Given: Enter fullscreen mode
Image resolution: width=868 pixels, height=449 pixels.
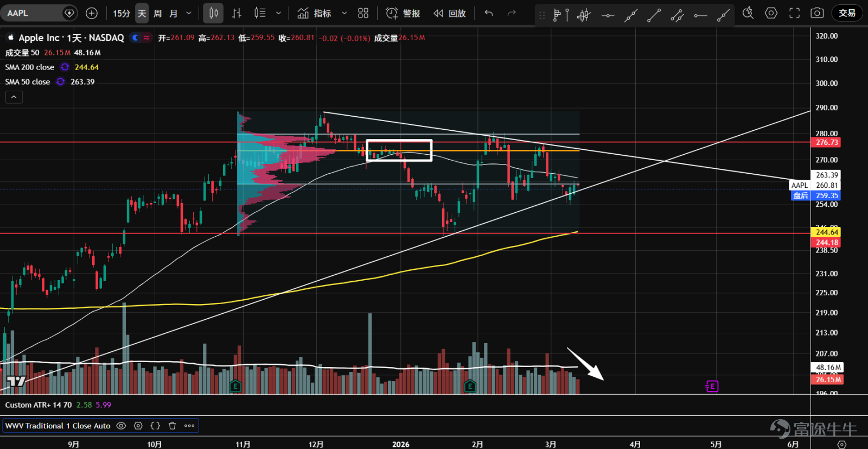Looking at the screenshot, I should point(794,13).
